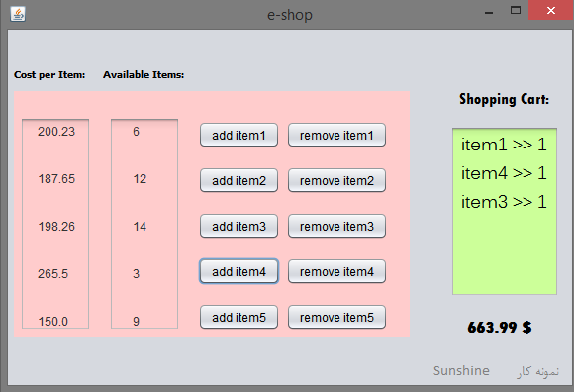The height and width of the screenshot is (392, 574).
Task: Click the Java icon in title bar
Action: [x=18, y=14]
